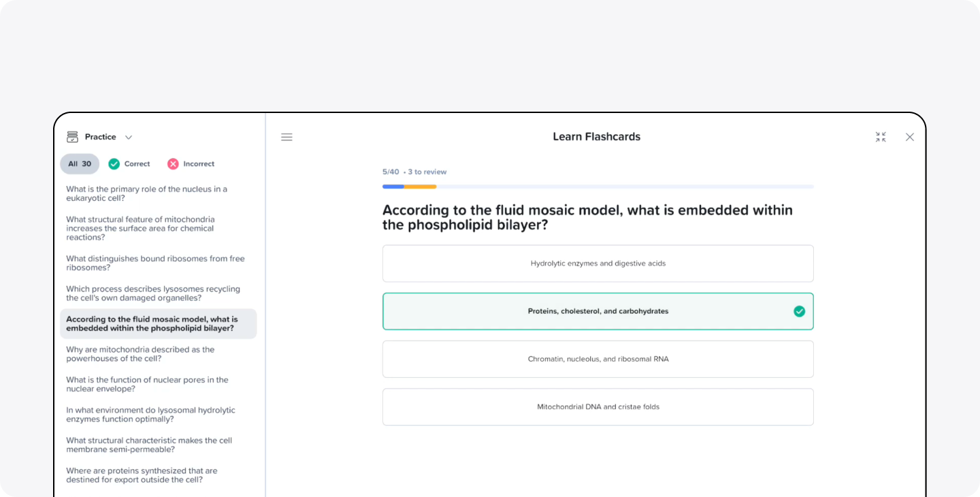Click the green Correct checkmark icon
This screenshot has height=497, width=980.
pos(114,164)
